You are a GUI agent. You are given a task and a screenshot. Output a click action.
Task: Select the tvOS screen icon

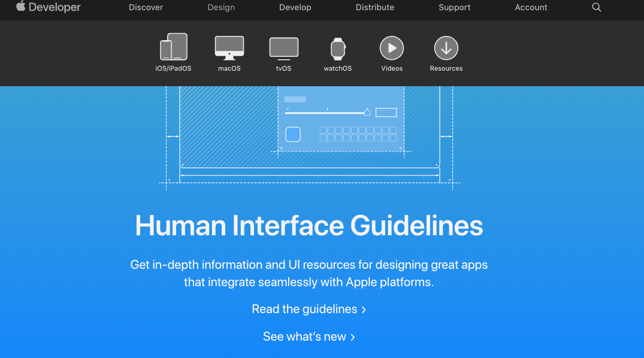(284, 48)
